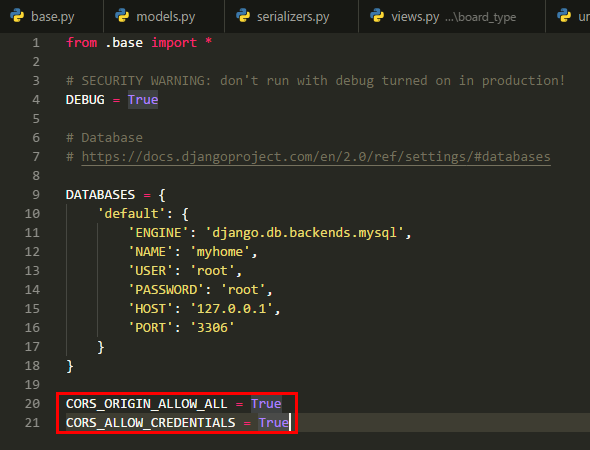Click the DATABASES variable name
This screenshot has width=590, height=450.
point(100,195)
